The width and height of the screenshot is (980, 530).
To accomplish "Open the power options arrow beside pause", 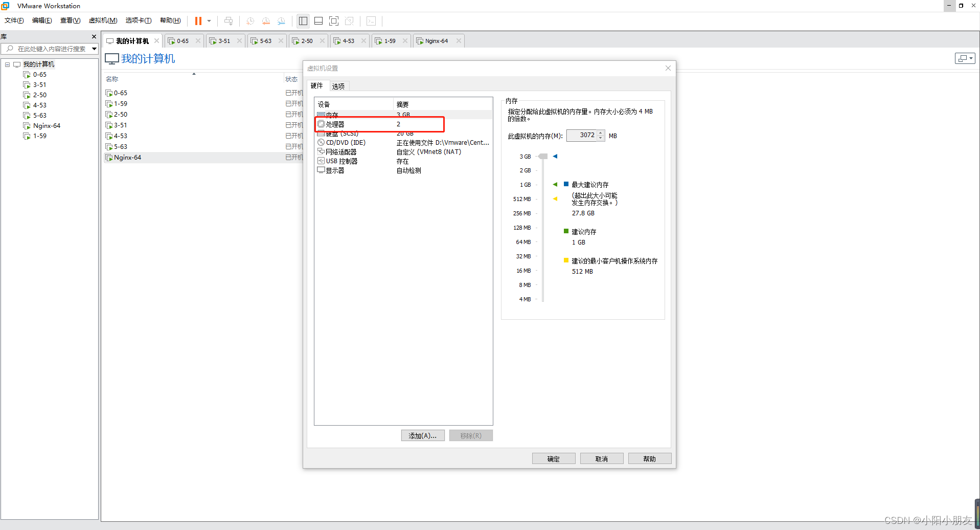I will click(209, 21).
